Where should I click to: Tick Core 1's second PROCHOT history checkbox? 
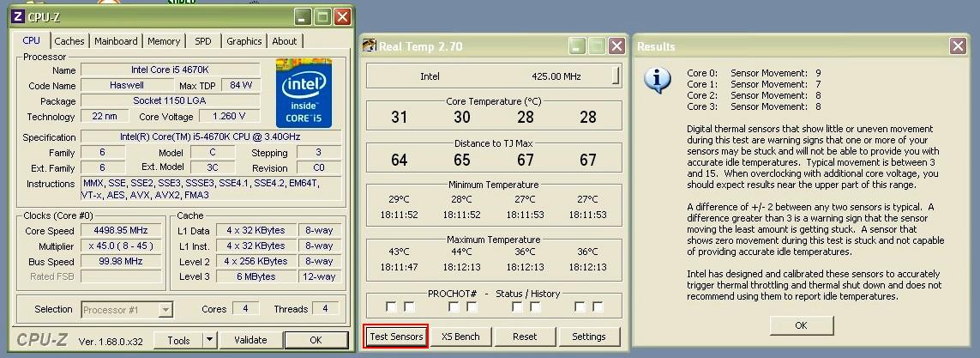pyautogui.click(x=472, y=306)
